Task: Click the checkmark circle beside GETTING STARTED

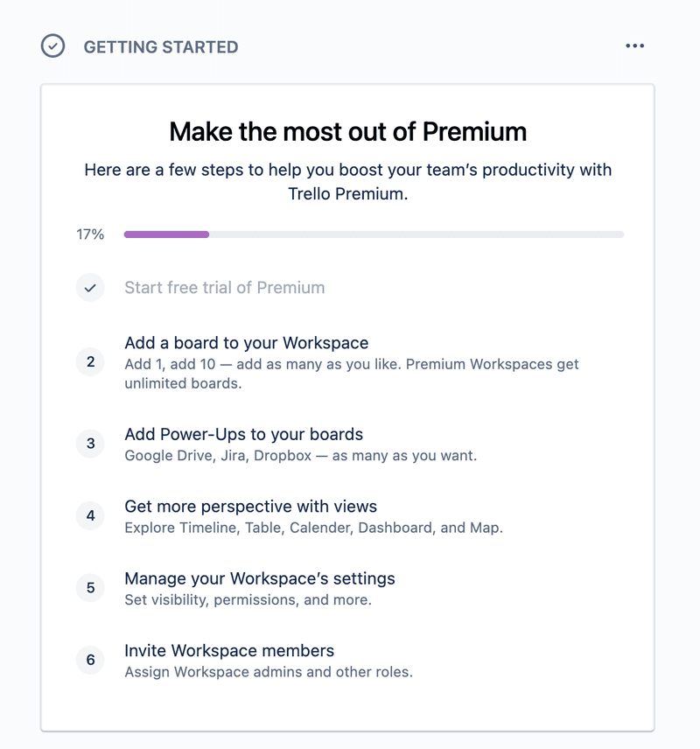Action: pyautogui.click(x=52, y=46)
